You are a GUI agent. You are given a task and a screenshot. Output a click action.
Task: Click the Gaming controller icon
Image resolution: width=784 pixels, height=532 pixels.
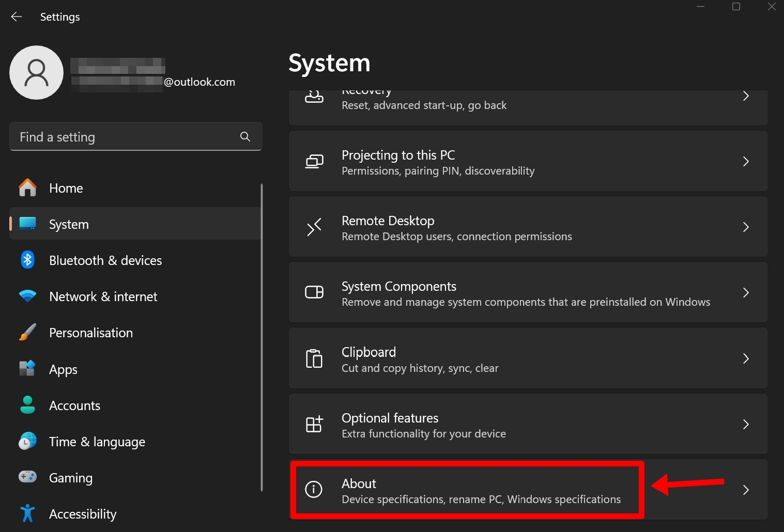pos(27,477)
